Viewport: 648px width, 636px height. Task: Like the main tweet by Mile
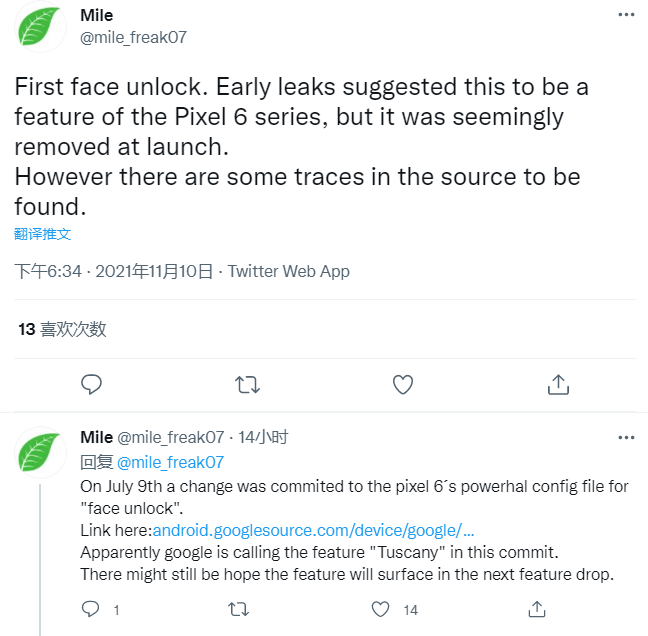[x=403, y=384]
